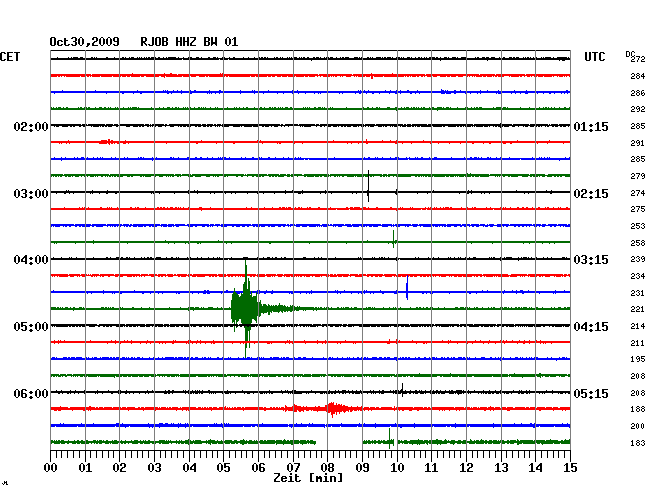This screenshot has height=494, width=650.
Task: Click the 05:15 UTC row label
Action: [591, 393]
